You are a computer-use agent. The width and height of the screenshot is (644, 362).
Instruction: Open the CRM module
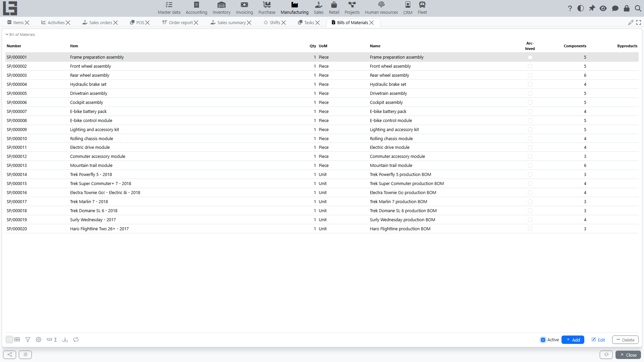tap(408, 8)
